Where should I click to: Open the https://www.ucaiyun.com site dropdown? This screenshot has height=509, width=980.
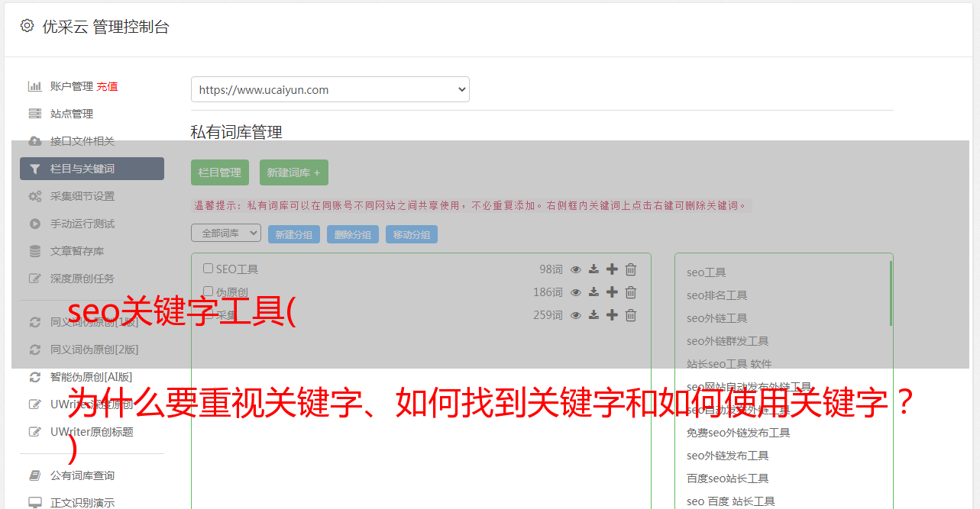tap(330, 89)
